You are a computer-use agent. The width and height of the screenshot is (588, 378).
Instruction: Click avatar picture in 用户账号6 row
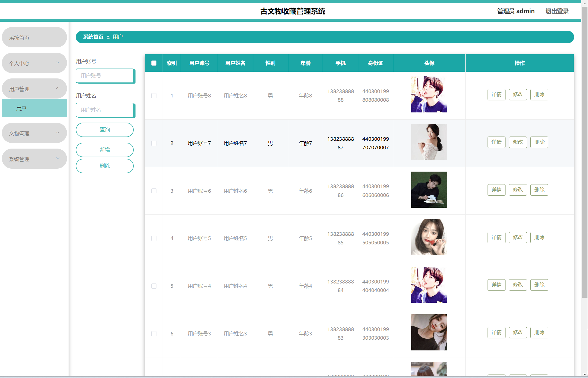[429, 190]
